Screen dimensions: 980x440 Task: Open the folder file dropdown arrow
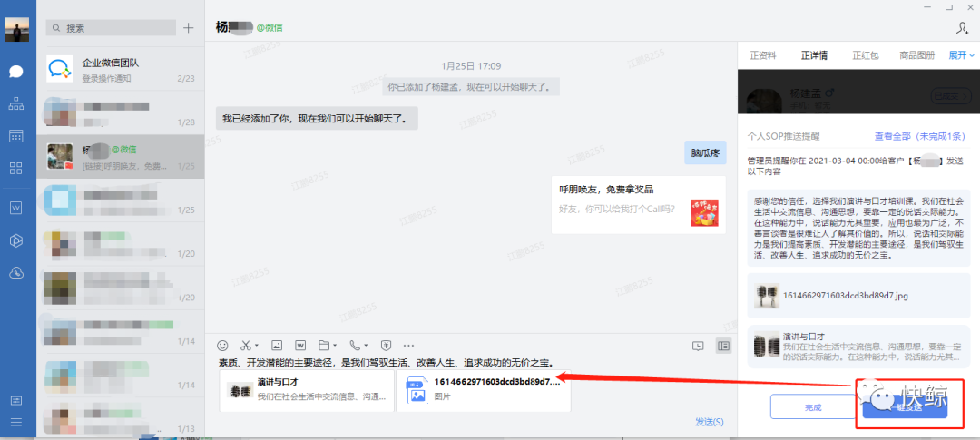coord(335,347)
